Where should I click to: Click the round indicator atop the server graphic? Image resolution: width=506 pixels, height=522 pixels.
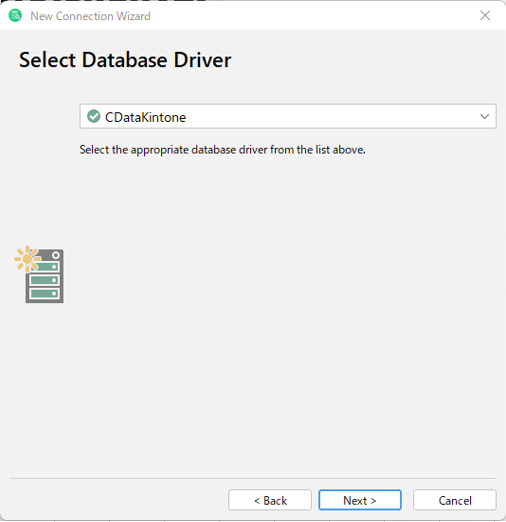[x=56, y=255]
